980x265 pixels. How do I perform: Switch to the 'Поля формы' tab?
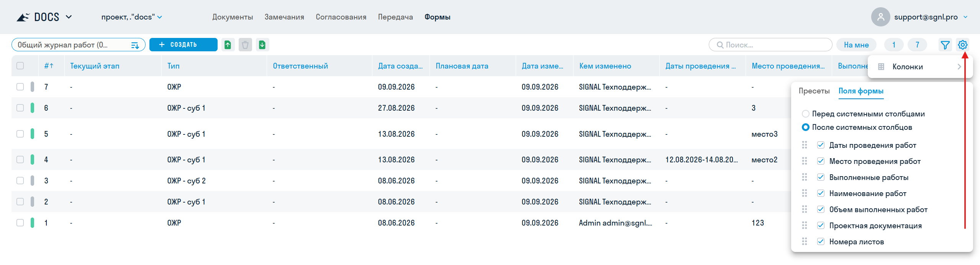[x=861, y=91]
